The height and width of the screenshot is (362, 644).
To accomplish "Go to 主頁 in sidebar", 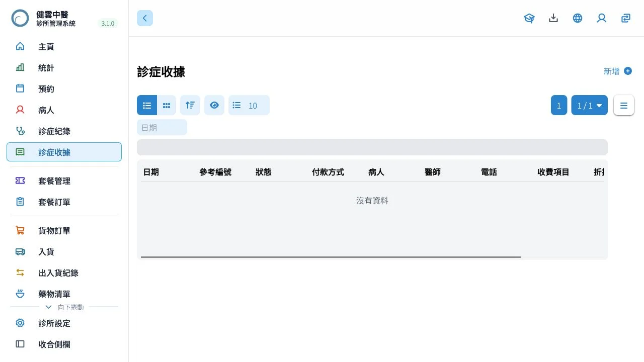I will coord(64,47).
